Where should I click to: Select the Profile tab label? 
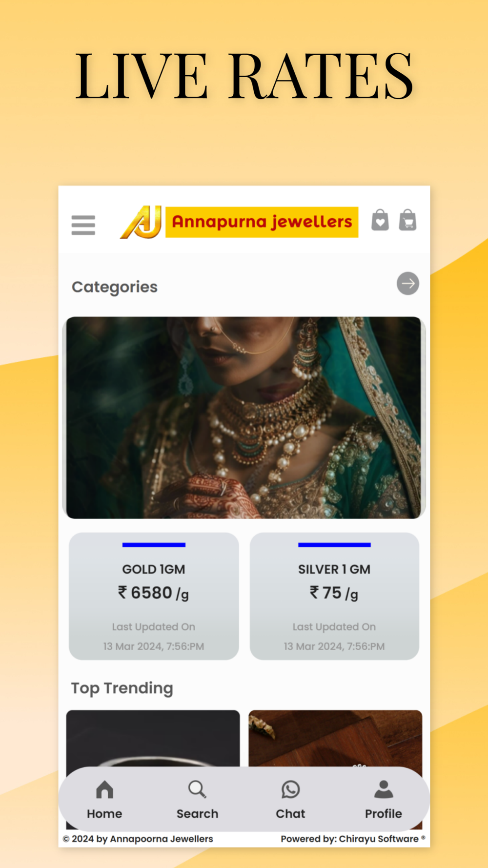point(384,814)
